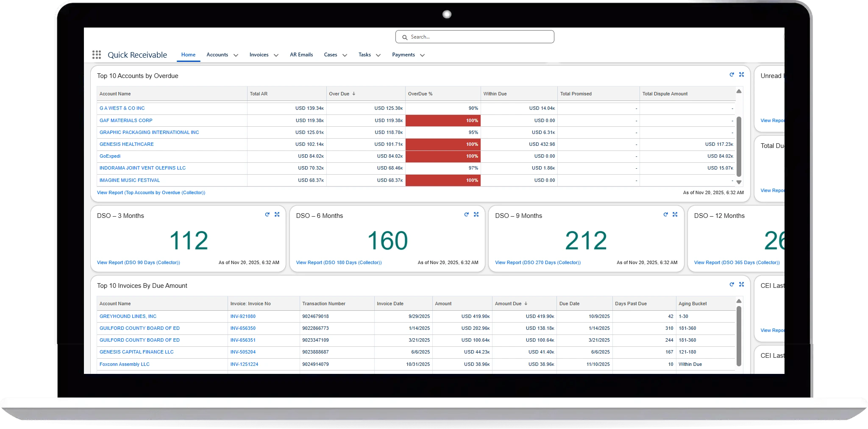Expand the Invoices menu chevron
Image resolution: width=868 pixels, height=429 pixels.
pos(276,55)
